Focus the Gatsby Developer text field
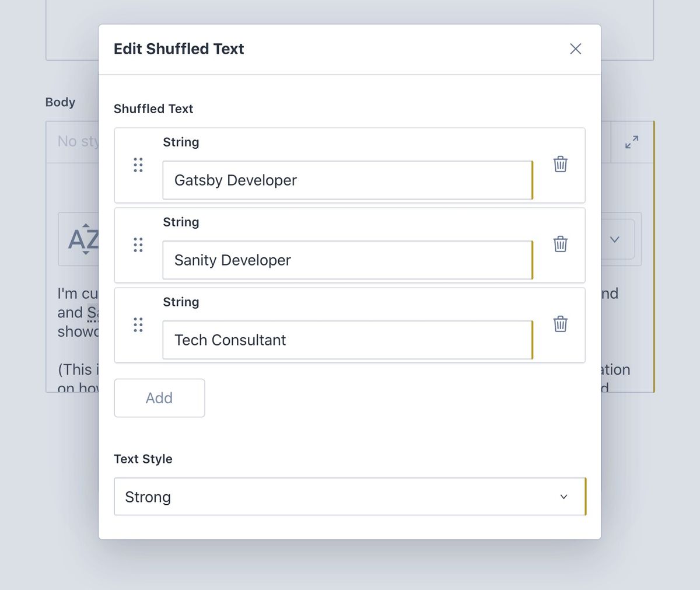This screenshot has width=700, height=590. [x=347, y=180]
